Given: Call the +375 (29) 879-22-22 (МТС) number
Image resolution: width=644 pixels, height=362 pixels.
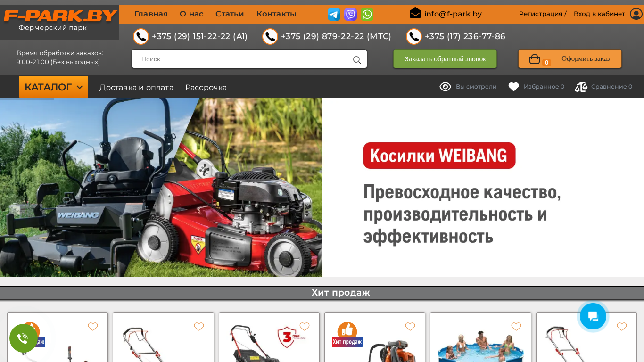Looking at the screenshot, I should tap(336, 36).
